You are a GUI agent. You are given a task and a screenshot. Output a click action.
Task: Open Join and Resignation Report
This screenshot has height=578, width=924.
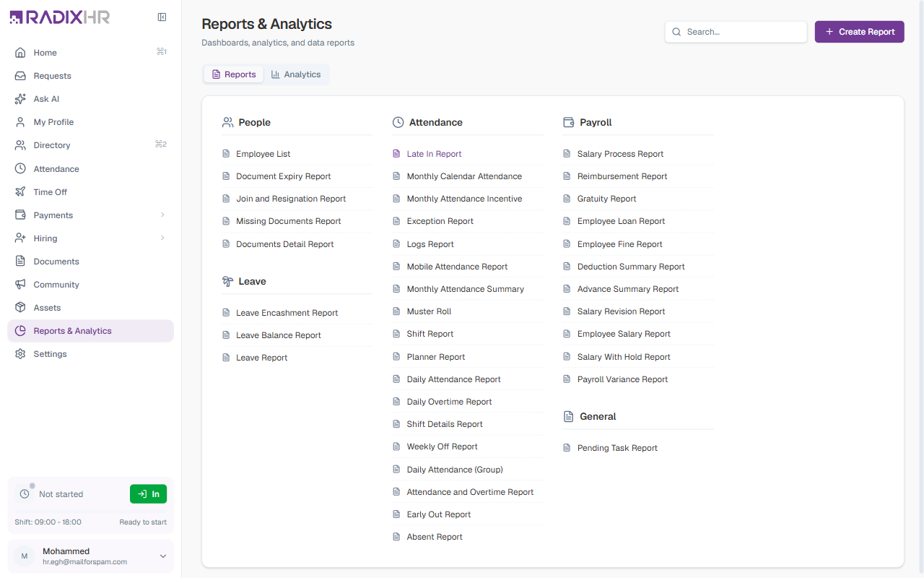coord(291,199)
